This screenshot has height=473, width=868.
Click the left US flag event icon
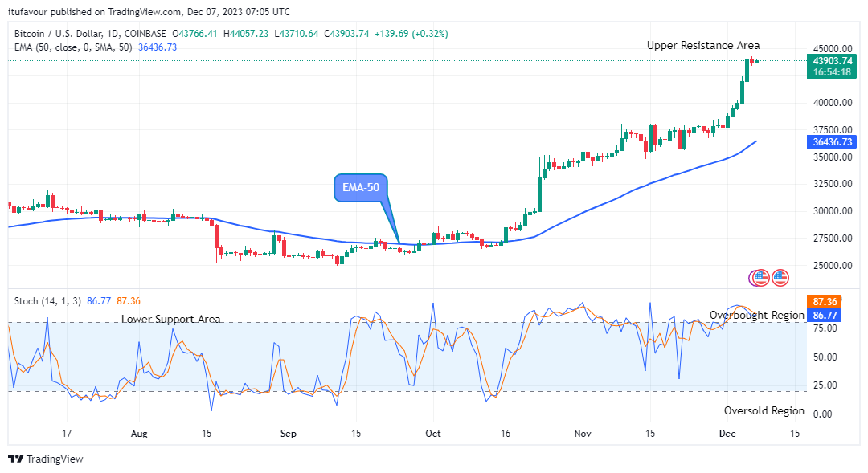click(762, 279)
